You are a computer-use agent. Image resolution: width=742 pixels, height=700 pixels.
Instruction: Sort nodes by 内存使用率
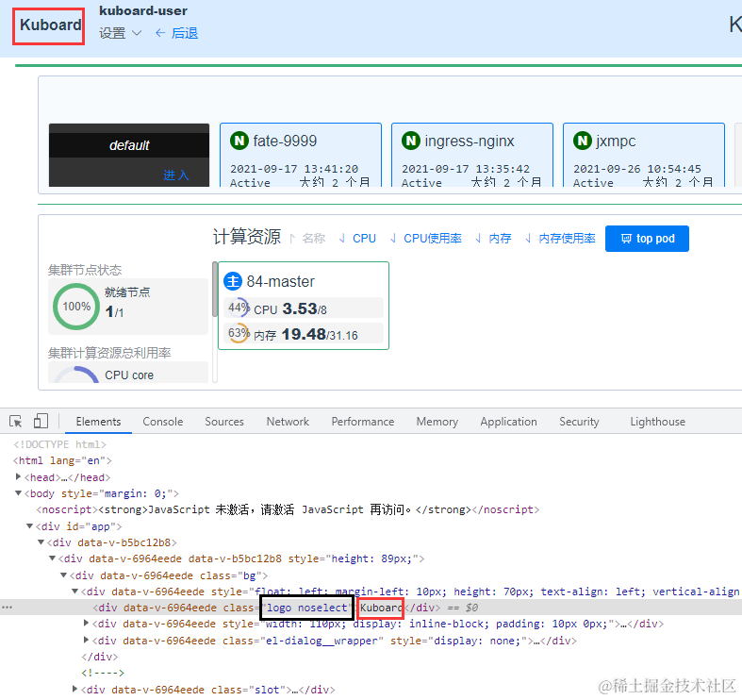561,239
